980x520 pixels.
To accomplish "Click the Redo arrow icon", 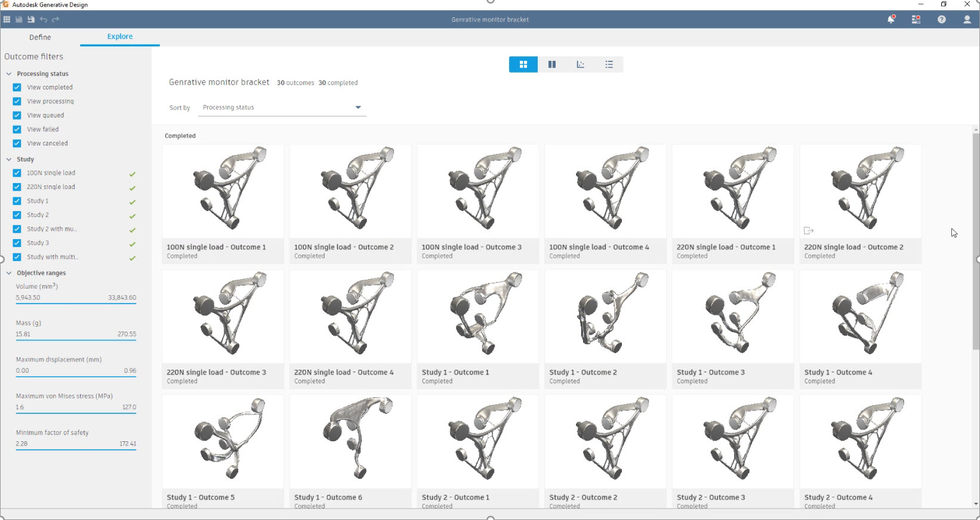I will coord(56,20).
